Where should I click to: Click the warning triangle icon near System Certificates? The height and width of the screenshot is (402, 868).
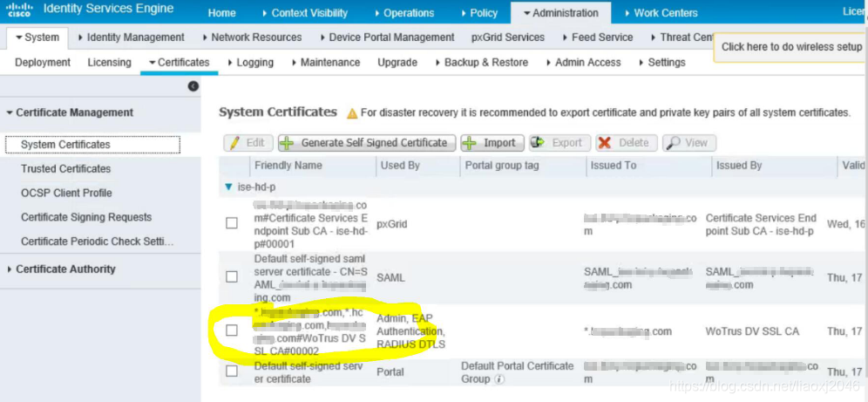tap(352, 113)
